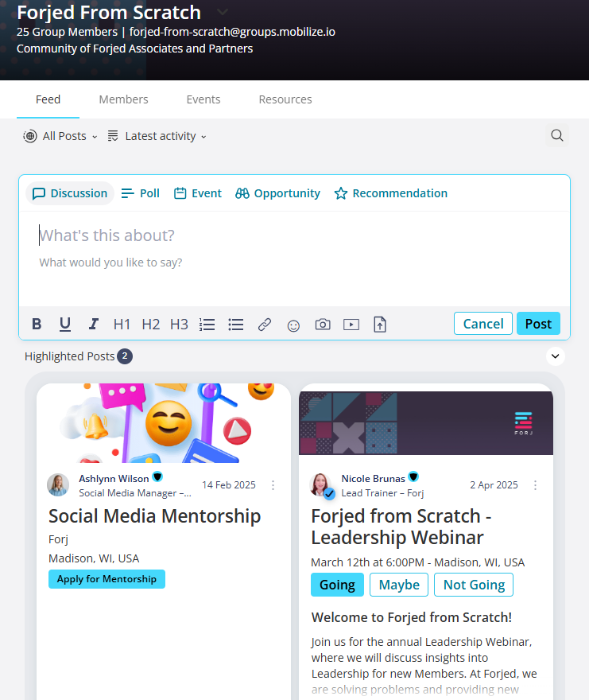Upload a file attachment

(380, 325)
